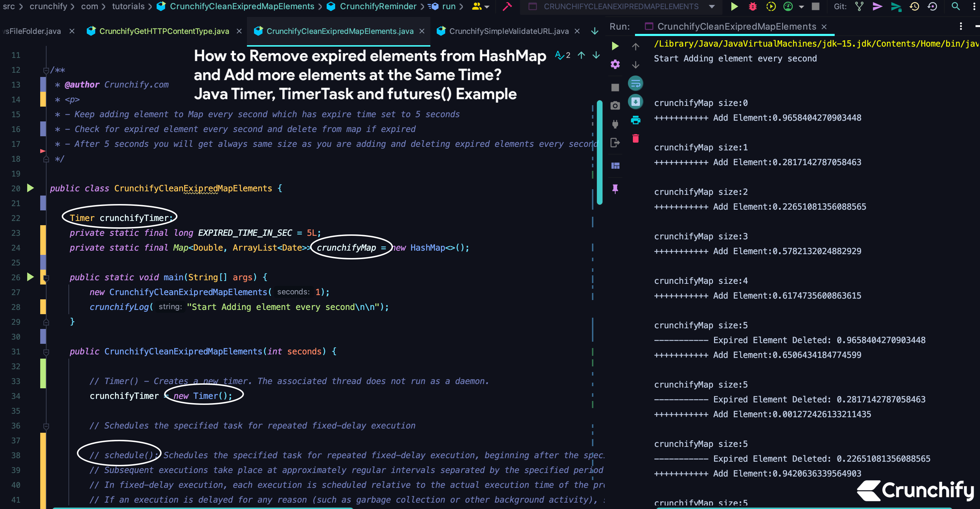Screen dimensions: 980x509
Task: Click the run gutter arrow at line 26
Action: [30, 277]
